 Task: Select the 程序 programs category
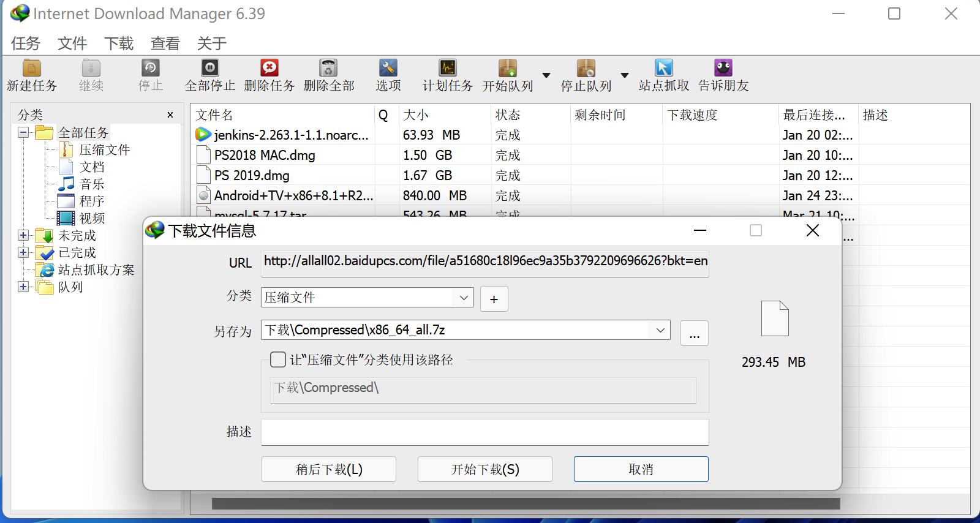click(92, 201)
